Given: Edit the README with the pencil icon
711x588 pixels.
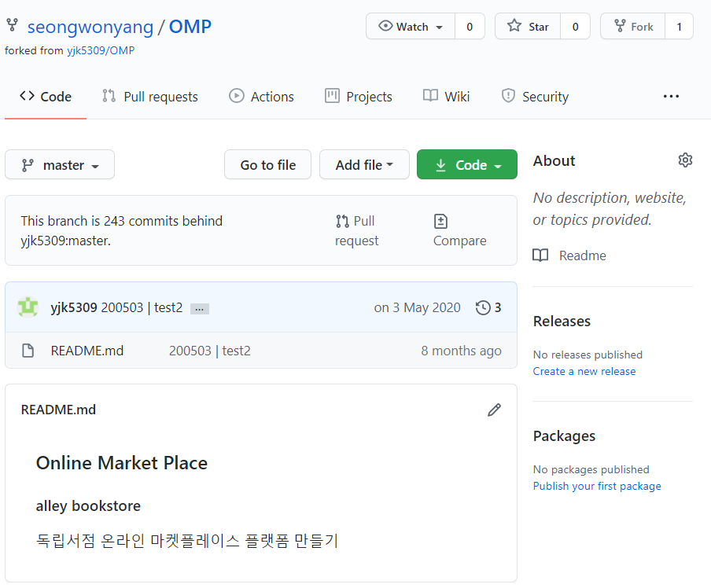Looking at the screenshot, I should 494,410.
